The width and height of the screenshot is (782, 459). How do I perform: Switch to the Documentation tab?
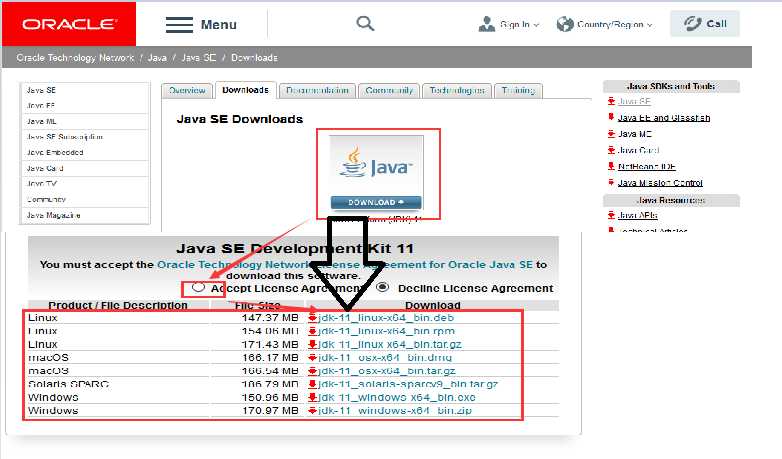(317, 90)
